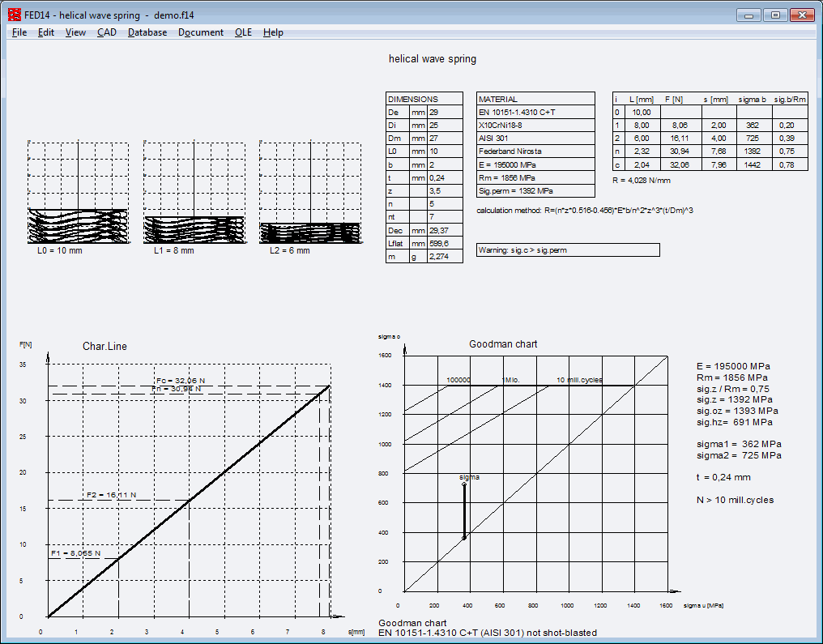Open the Edit menu
The height and width of the screenshot is (644, 823).
[46, 32]
